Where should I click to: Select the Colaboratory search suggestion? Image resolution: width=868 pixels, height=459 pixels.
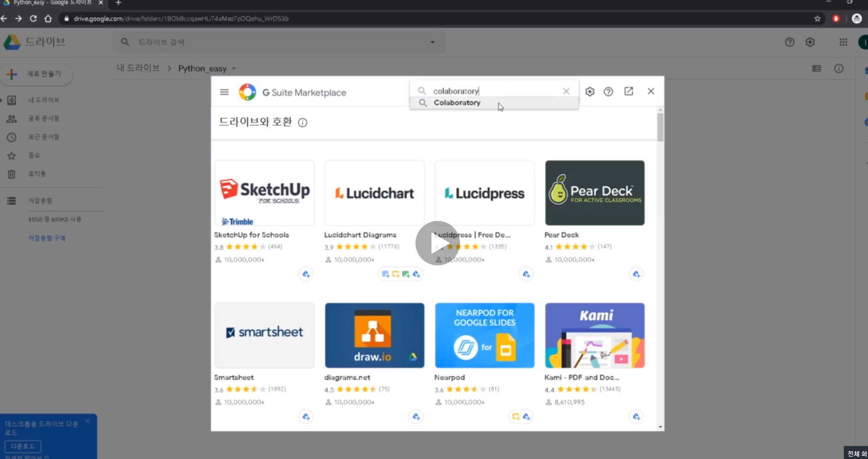[494, 103]
